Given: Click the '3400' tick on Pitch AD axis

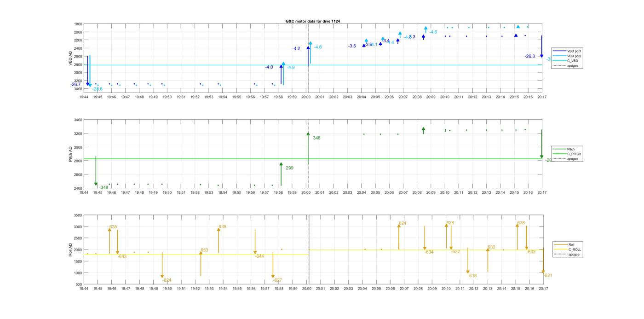Looking at the screenshot, I should pos(78,120).
